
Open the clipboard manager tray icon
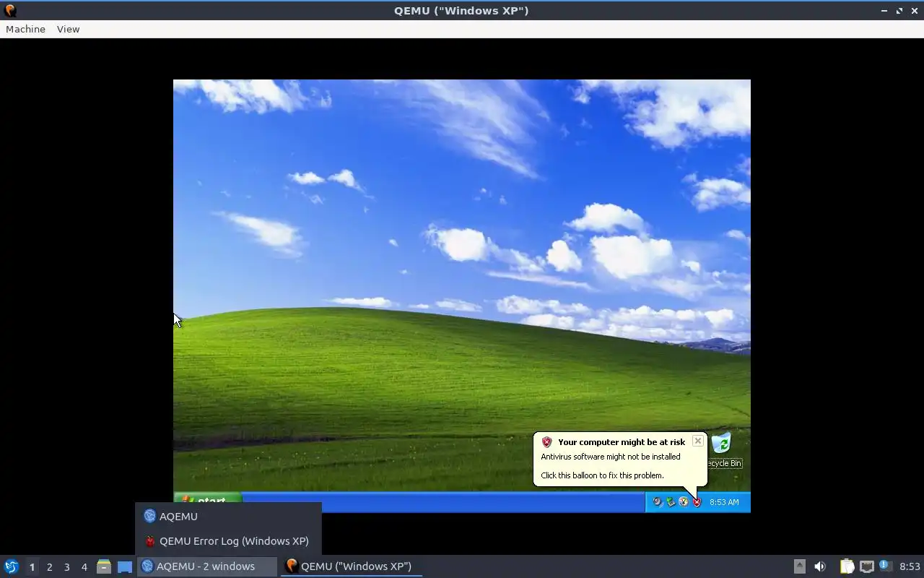847,566
